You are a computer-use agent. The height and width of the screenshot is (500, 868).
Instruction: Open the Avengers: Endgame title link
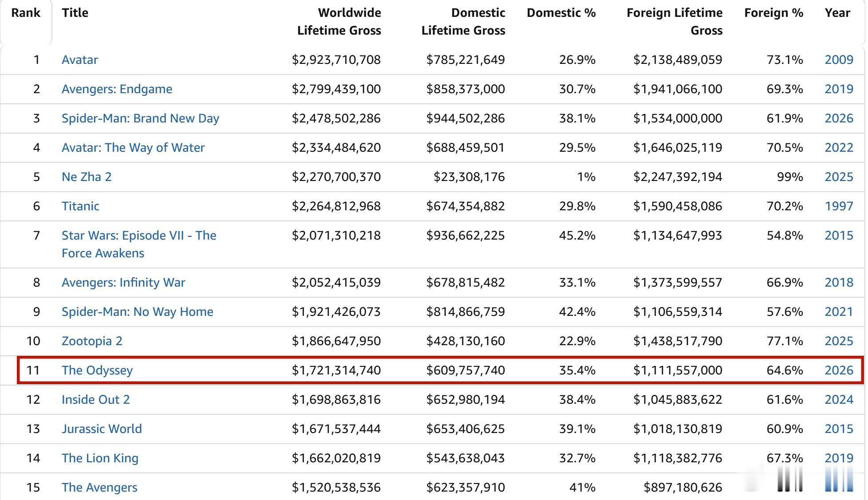click(117, 89)
